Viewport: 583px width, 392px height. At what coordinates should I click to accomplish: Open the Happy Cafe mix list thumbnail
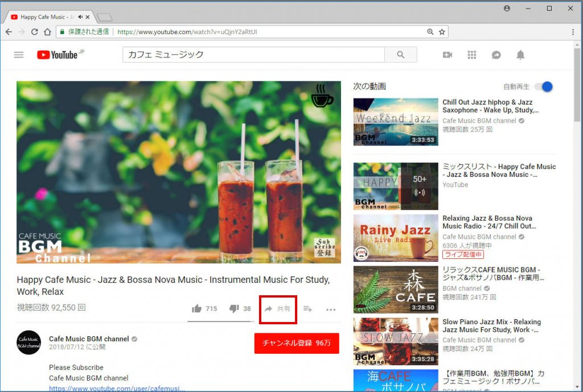point(396,186)
